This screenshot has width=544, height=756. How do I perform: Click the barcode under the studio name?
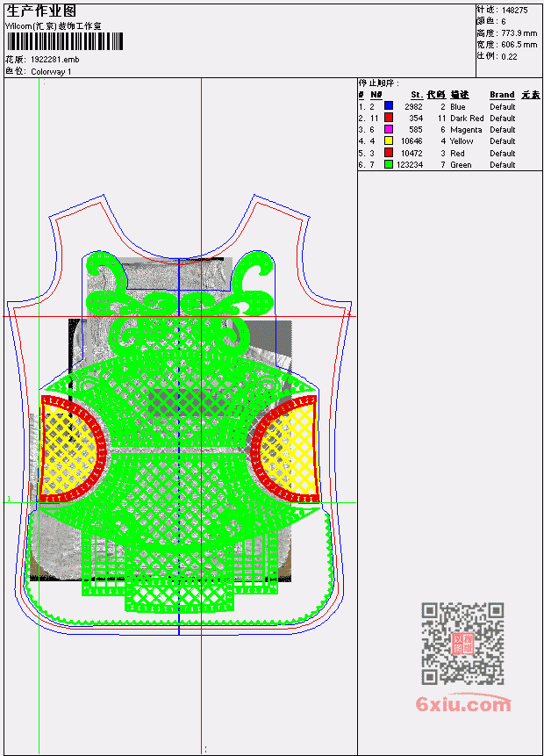pyautogui.click(x=65, y=41)
